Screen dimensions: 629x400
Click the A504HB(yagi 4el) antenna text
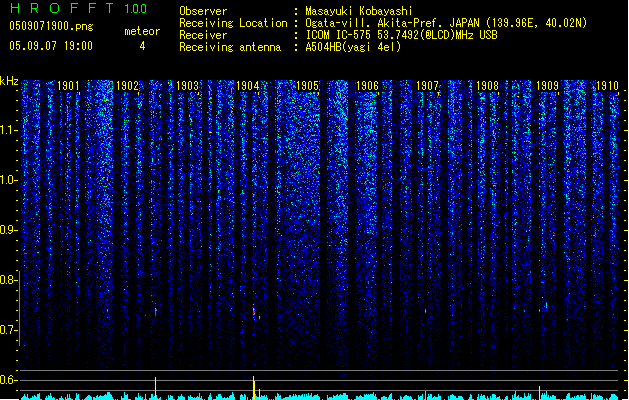[353, 47]
